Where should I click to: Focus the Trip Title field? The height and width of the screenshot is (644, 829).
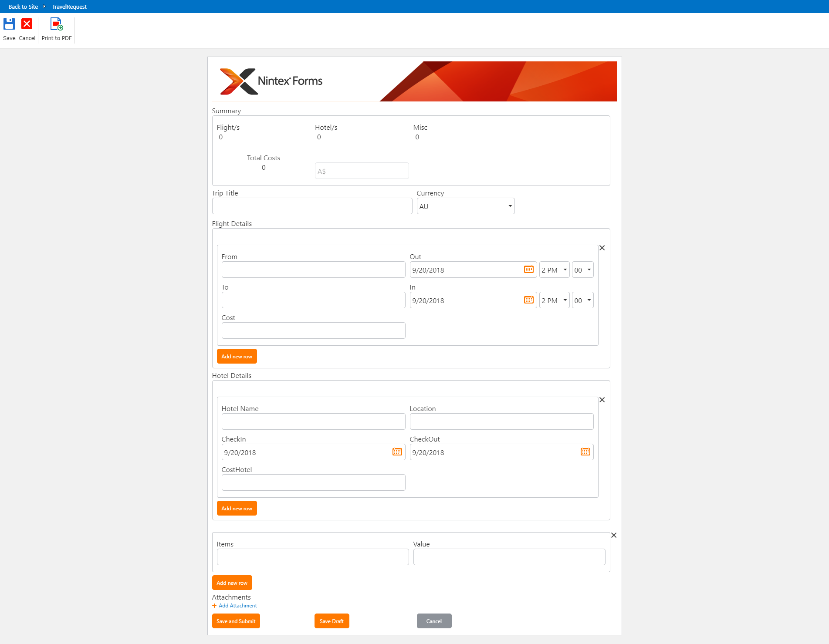[312, 206]
